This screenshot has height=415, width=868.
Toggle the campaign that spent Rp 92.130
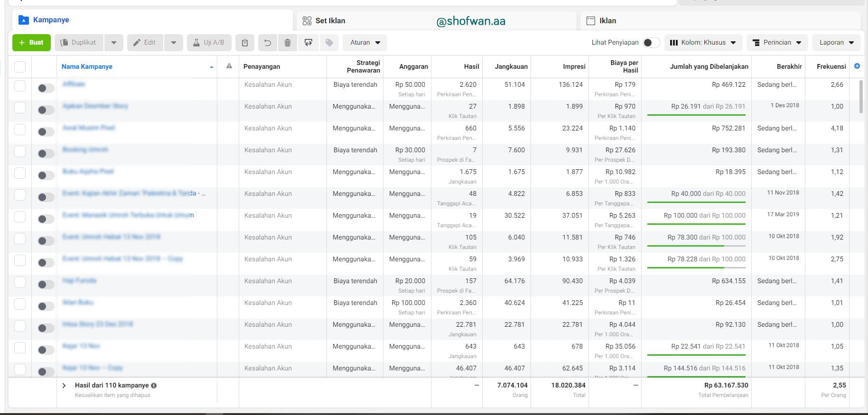pyautogui.click(x=46, y=328)
